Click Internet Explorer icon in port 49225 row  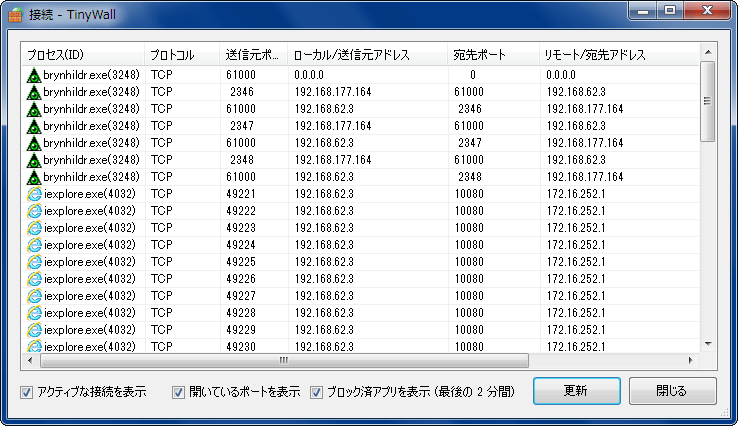34,262
